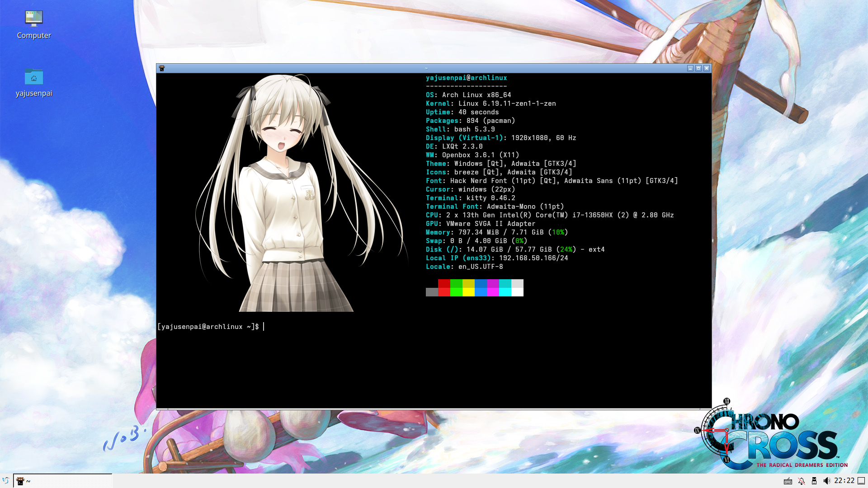Click the removable USB device tray icon

(x=814, y=481)
